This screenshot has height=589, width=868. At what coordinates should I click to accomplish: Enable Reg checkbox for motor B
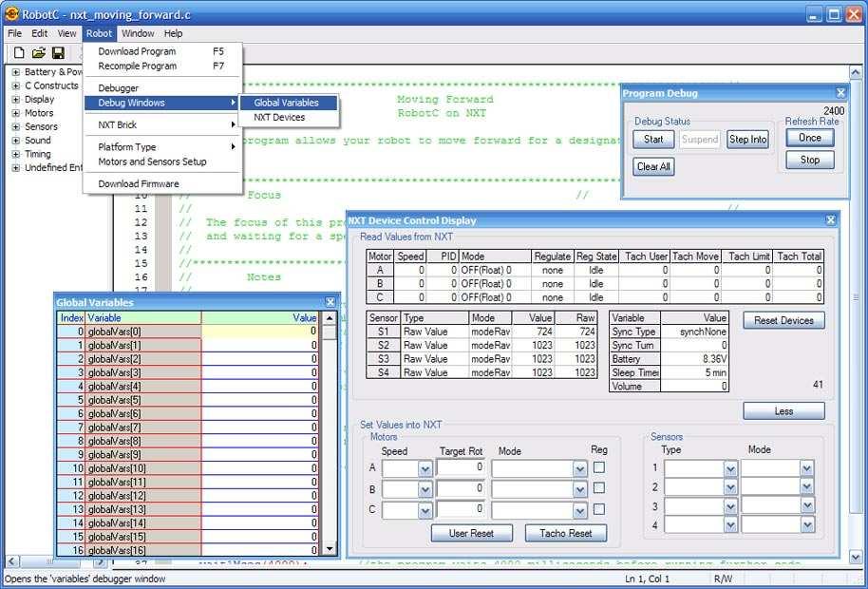click(599, 488)
